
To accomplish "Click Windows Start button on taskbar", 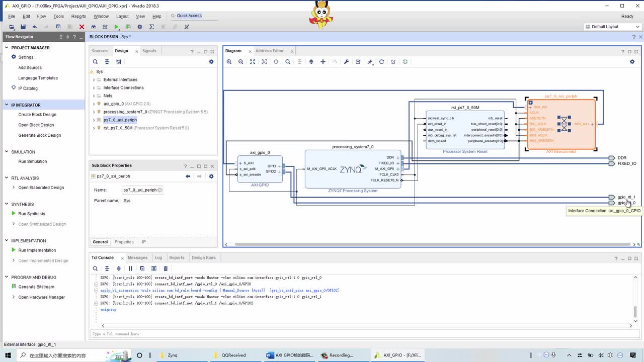I will tap(8, 355).
